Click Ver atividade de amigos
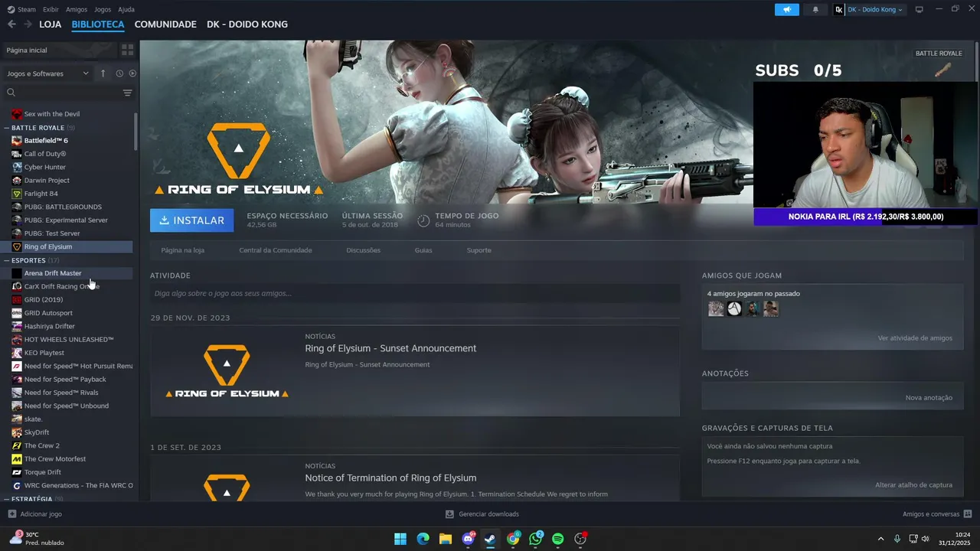980x551 pixels. click(x=915, y=338)
